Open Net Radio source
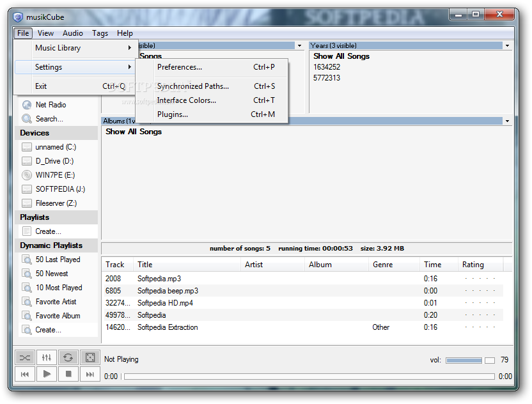 51,105
